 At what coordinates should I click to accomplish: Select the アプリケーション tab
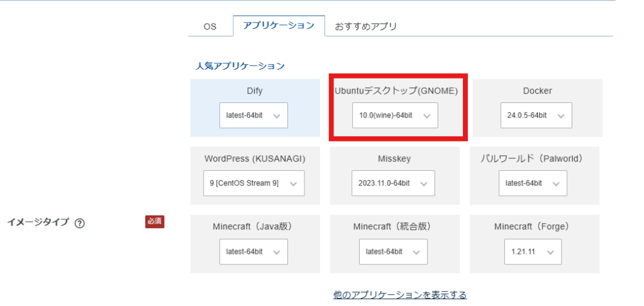pyautogui.click(x=279, y=26)
